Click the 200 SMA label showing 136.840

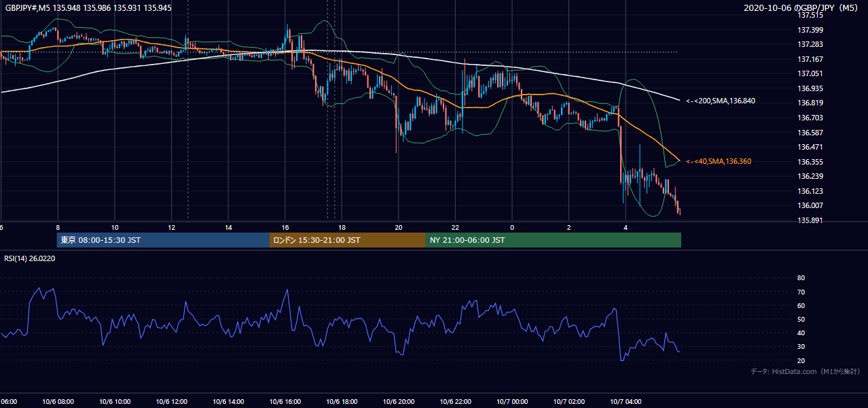pyautogui.click(x=721, y=101)
